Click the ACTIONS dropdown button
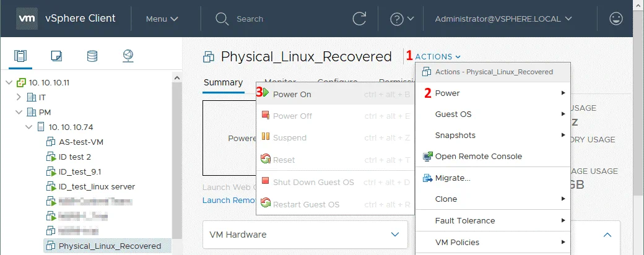 pos(438,57)
